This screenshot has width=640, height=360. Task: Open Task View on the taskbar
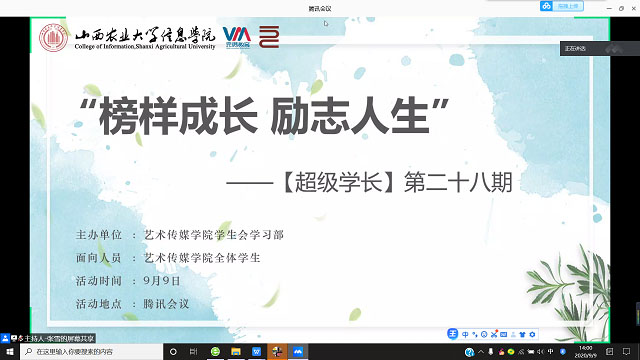click(193, 351)
